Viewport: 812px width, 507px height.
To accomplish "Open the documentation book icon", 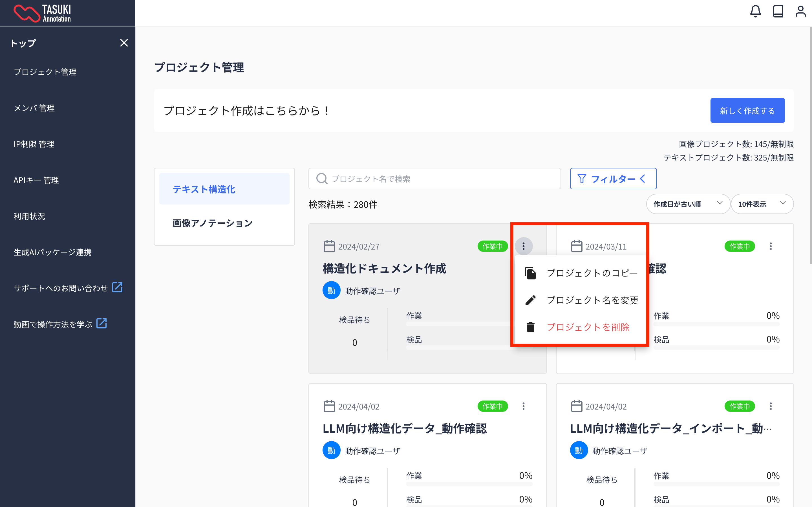I will 778,11.
